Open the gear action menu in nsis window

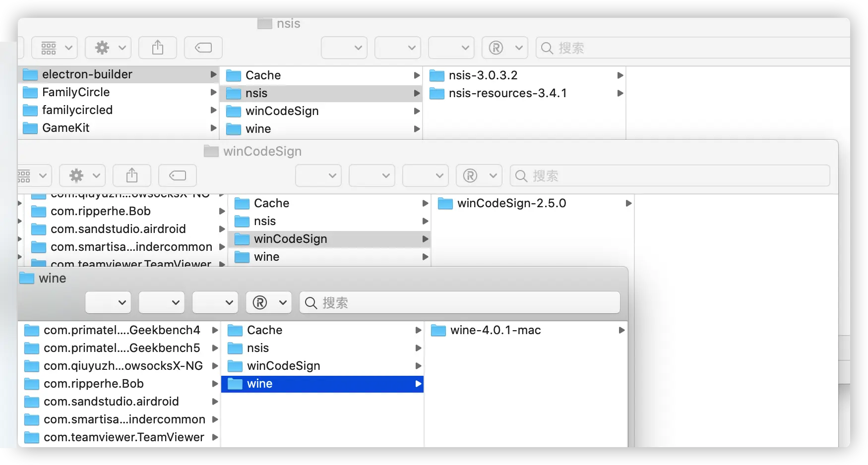[x=108, y=48]
